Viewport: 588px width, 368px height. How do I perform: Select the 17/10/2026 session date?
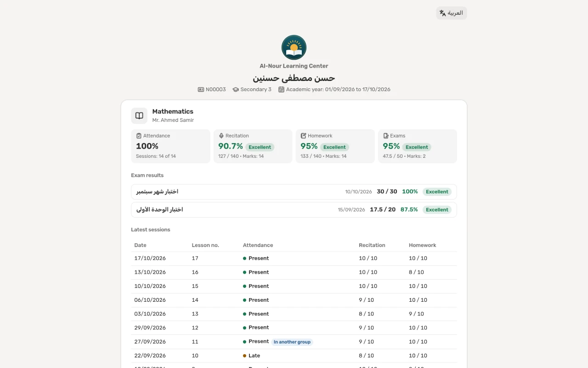pyautogui.click(x=150, y=259)
